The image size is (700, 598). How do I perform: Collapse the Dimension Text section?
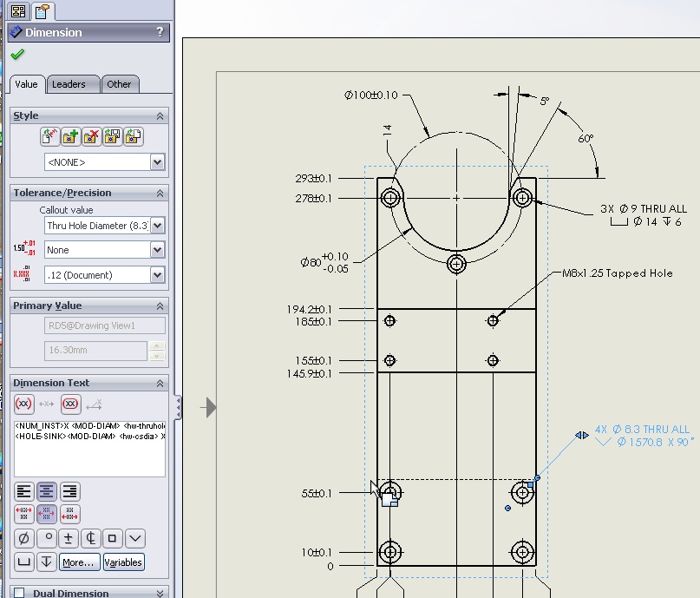160,384
